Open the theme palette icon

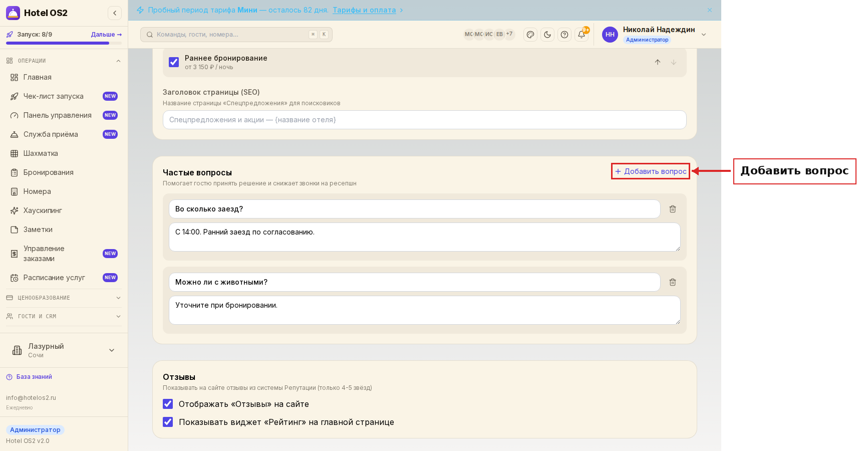(x=530, y=35)
